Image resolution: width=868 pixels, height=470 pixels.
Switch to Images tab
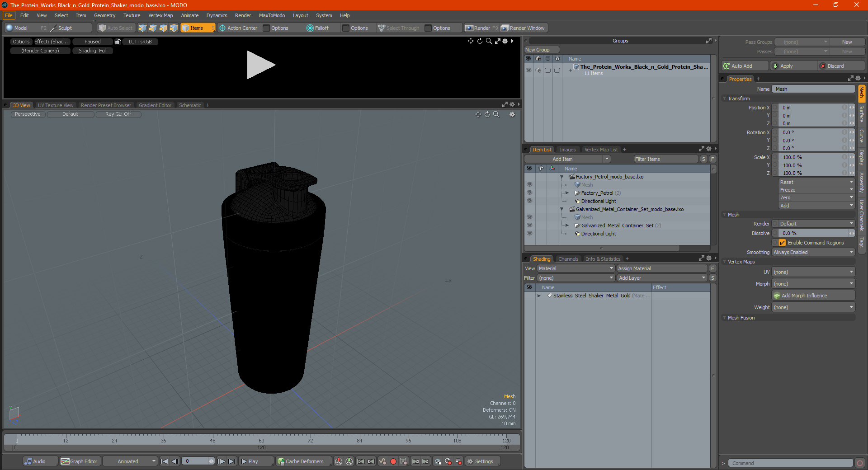567,150
